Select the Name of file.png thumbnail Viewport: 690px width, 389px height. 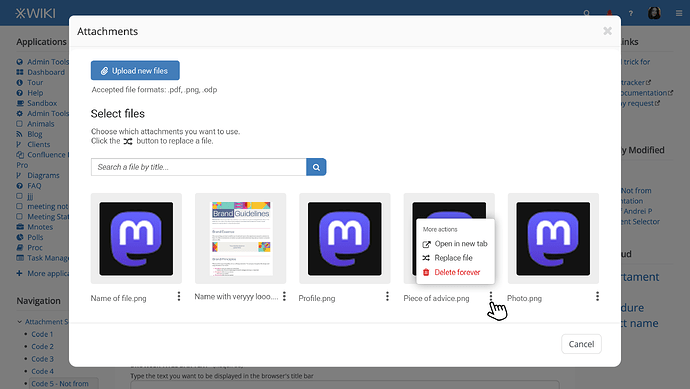click(136, 239)
